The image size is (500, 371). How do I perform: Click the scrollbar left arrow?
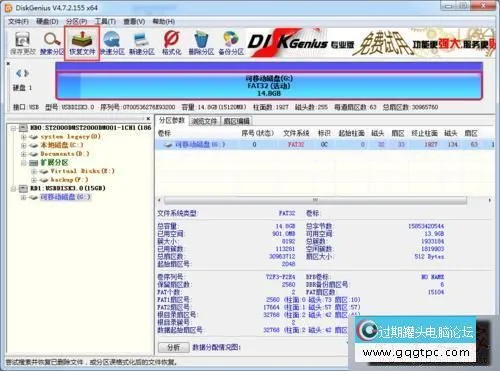pos(159,200)
